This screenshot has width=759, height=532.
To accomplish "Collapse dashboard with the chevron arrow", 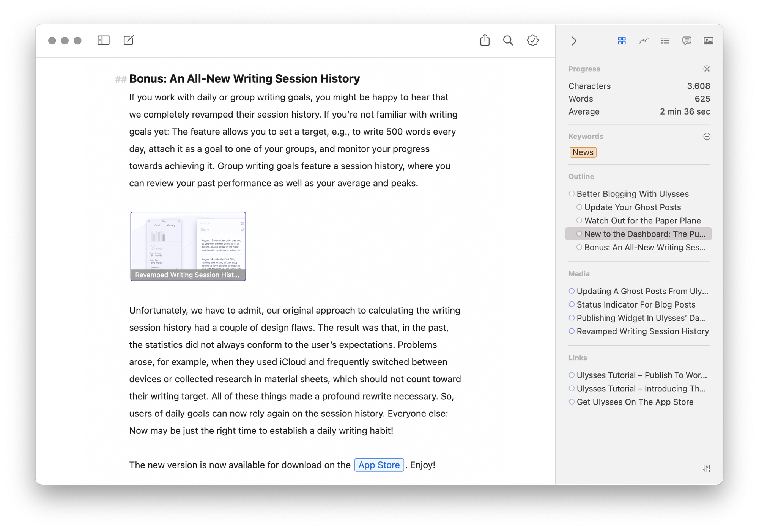I will [574, 41].
